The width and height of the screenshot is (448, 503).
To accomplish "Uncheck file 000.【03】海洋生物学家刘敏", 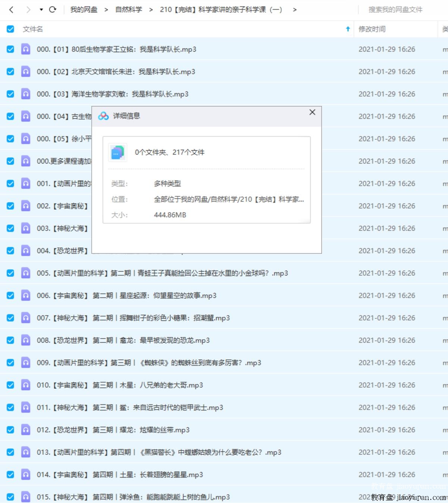I will [10, 94].
